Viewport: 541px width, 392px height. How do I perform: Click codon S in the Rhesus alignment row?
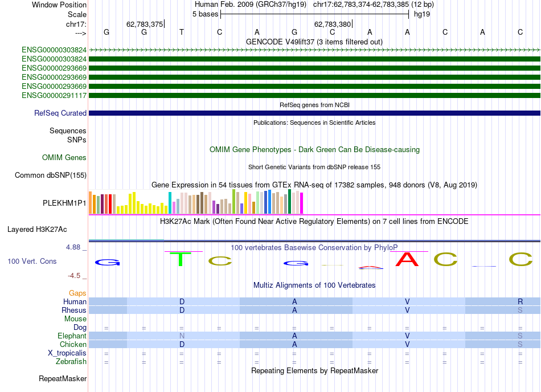(520, 310)
